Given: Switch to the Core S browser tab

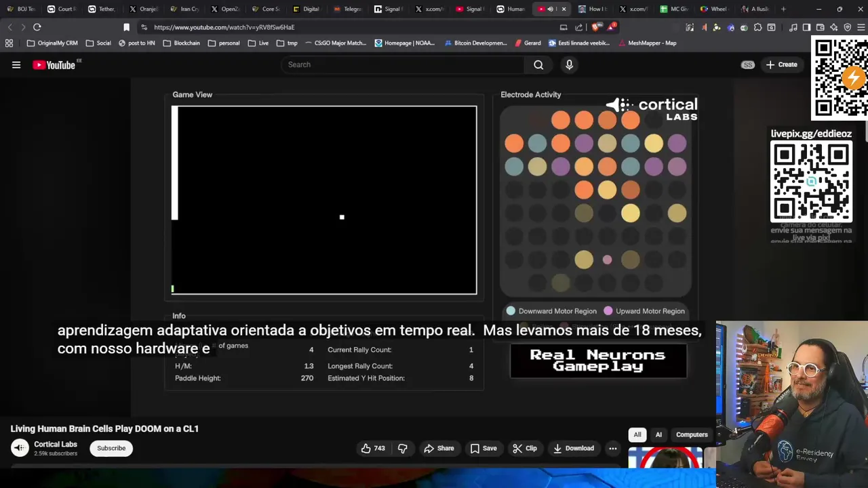Looking at the screenshot, I should 265,9.
